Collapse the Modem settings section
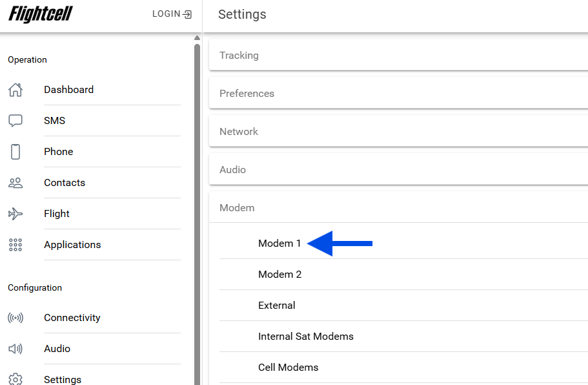This screenshot has height=385, width=588. click(x=398, y=208)
